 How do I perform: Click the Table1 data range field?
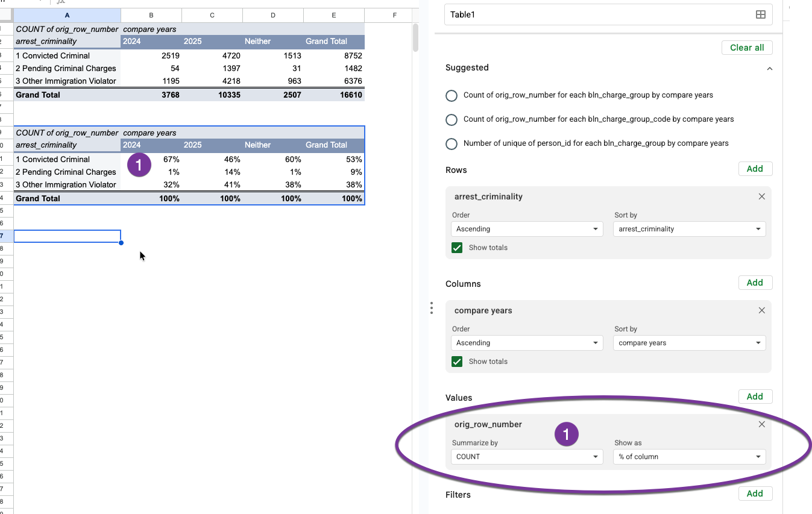tap(597, 14)
